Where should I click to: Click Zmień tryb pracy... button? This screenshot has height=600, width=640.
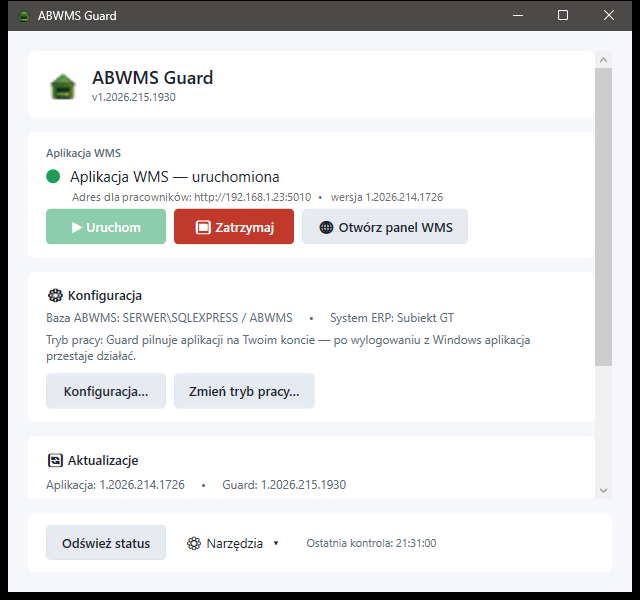point(244,391)
